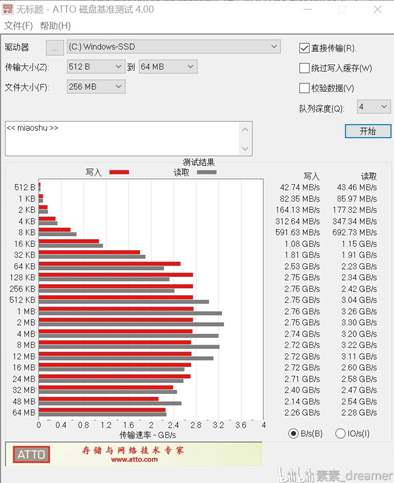The width and height of the screenshot is (394, 483).
Task: Open the (C:) Windows-SSD drive dropdown
Action: point(174,47)
